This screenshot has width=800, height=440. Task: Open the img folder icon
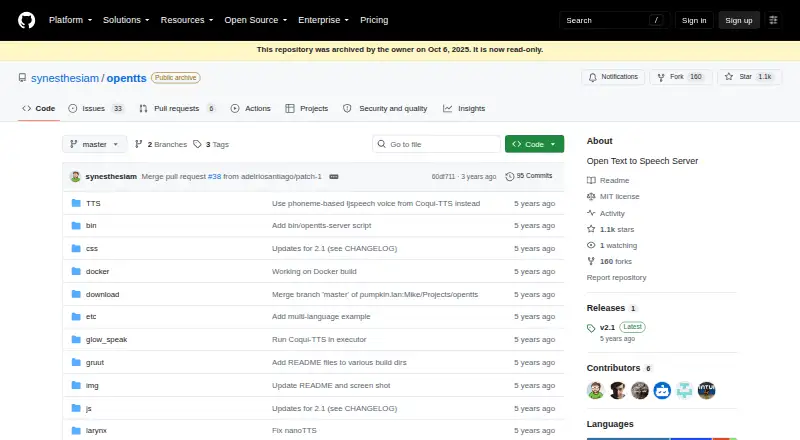tap(76, 385)
